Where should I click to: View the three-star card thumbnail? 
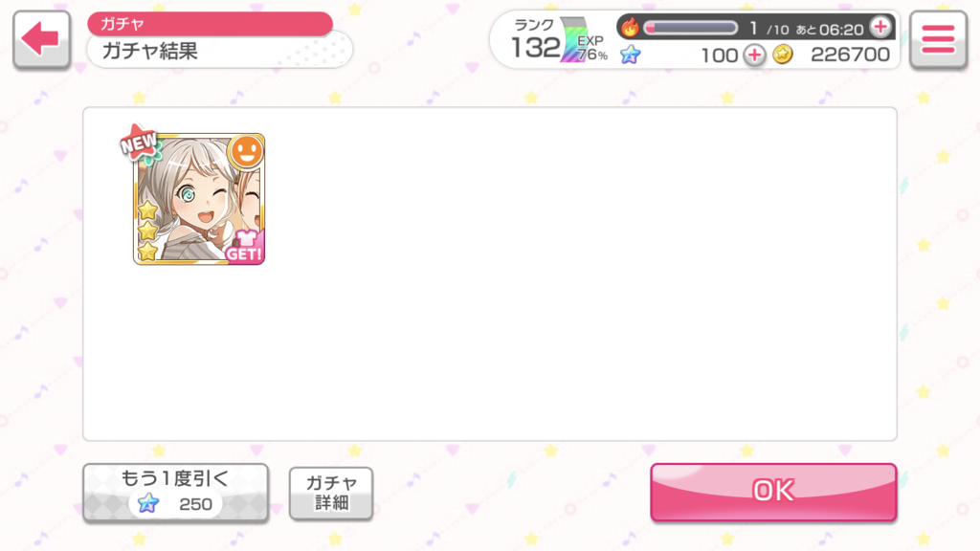click(x=199, y=199)
